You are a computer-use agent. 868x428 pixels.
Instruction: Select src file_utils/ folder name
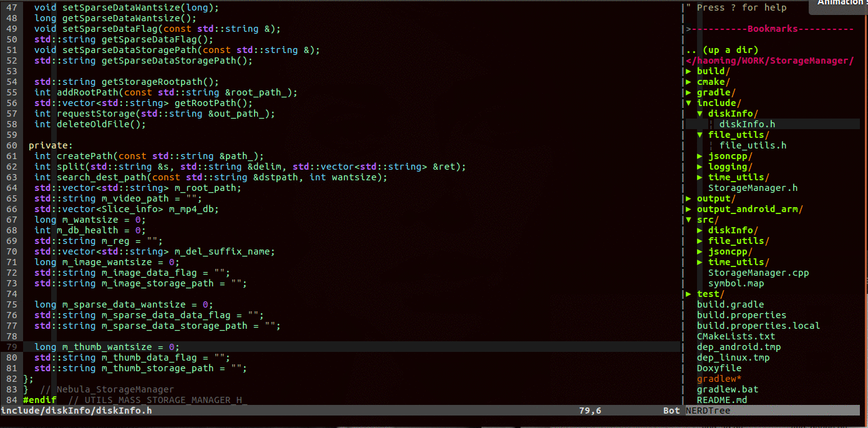(x=739, y=241)
